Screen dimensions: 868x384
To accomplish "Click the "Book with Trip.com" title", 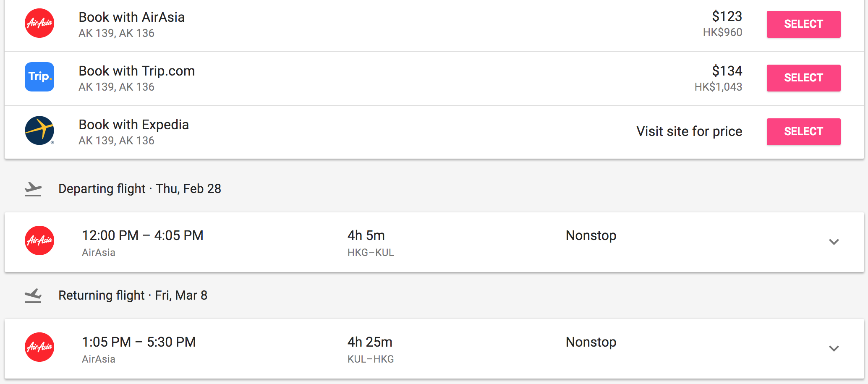I will pos(137,71).
